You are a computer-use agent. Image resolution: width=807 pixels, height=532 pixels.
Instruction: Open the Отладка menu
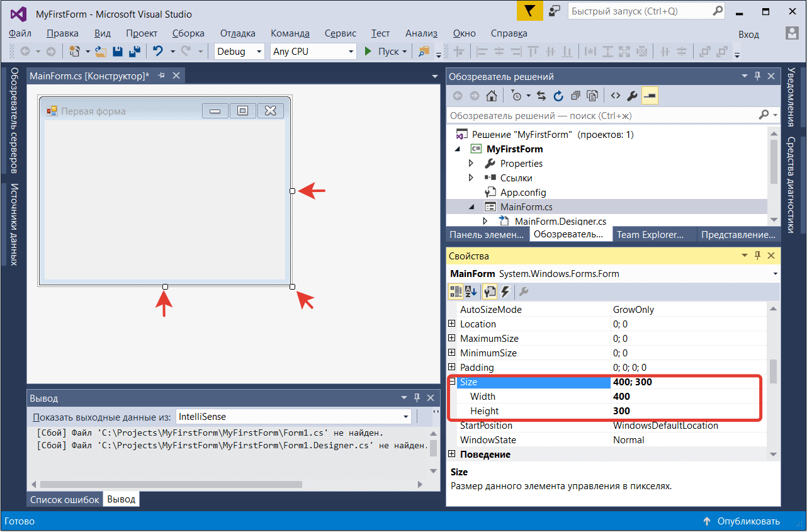238,33
